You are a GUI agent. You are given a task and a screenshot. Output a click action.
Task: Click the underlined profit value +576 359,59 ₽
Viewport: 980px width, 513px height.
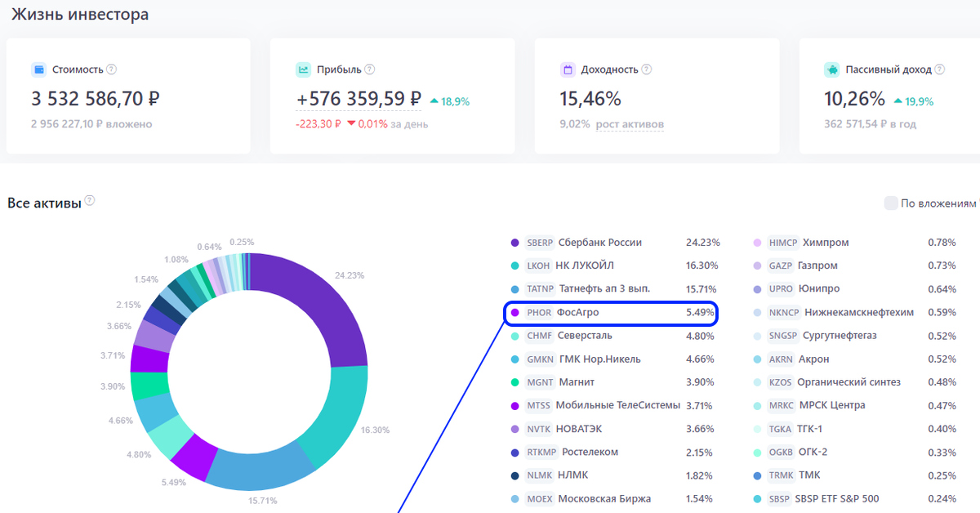(x=359, y=100)
